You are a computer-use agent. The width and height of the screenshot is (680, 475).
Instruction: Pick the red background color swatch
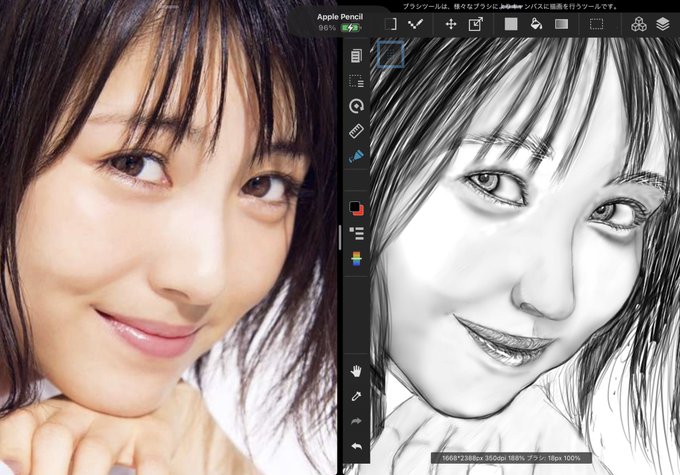pos(360,212)
